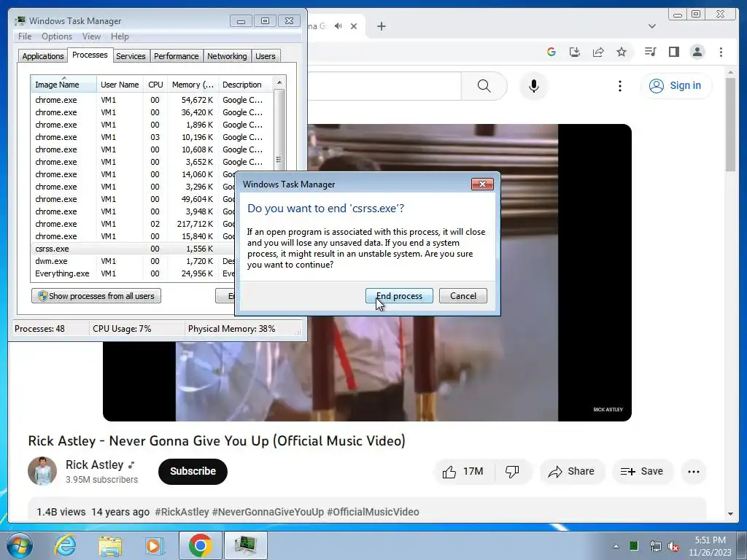Mute the Chrome tab audio icon

point(338,26)
